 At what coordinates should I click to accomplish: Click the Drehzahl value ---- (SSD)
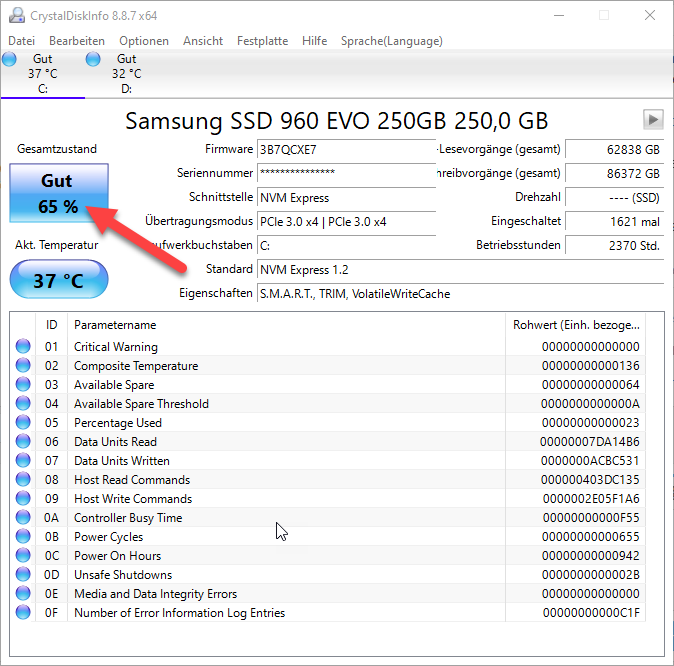[615, 197]
